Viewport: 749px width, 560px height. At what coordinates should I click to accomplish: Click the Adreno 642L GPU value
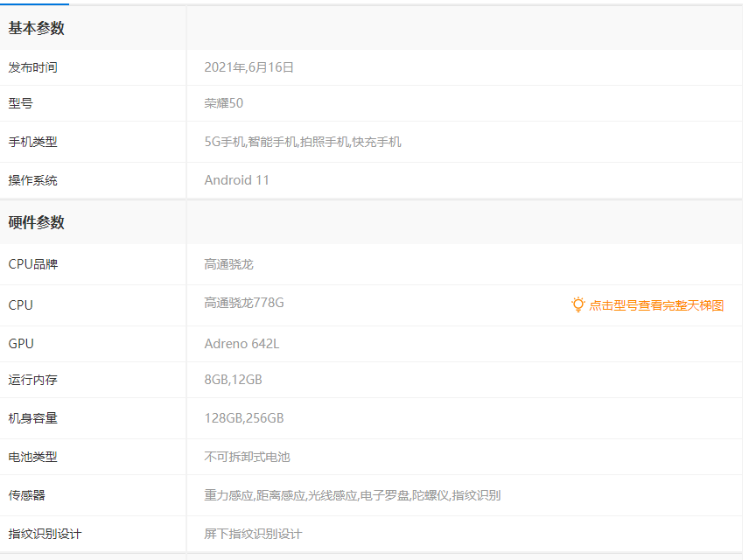pos(242,344)
